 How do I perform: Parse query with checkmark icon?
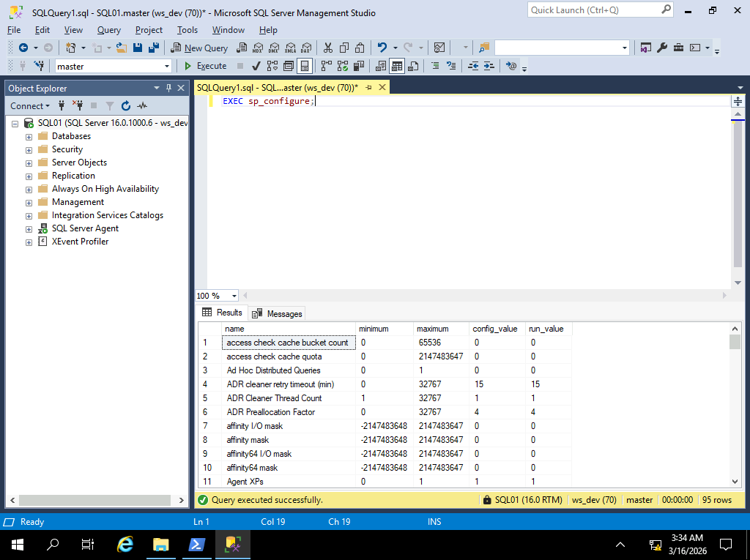256,66
